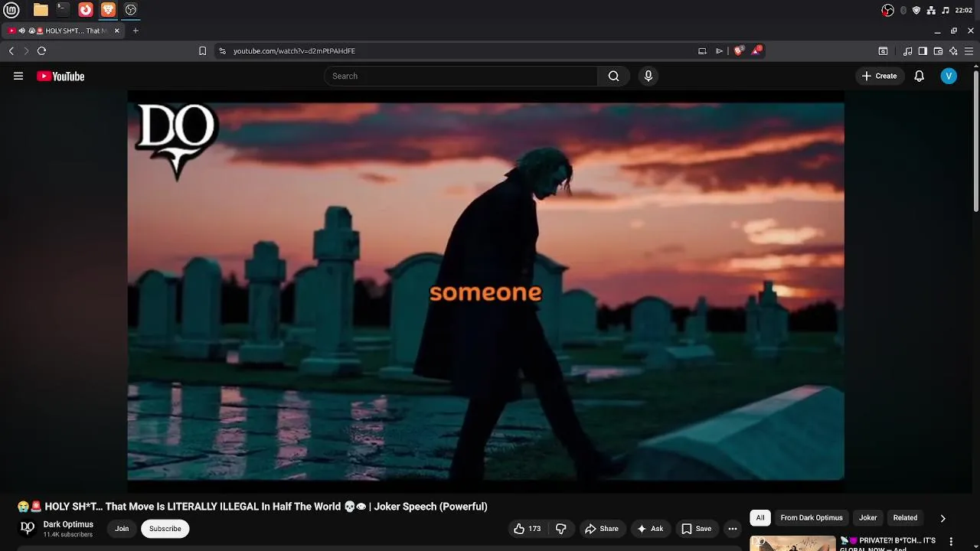Bookmark this page with the bookmark icon

pos(202,51)
